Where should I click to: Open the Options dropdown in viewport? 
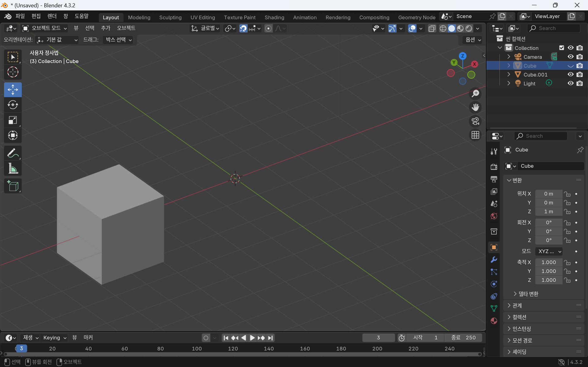click(473, 40)
